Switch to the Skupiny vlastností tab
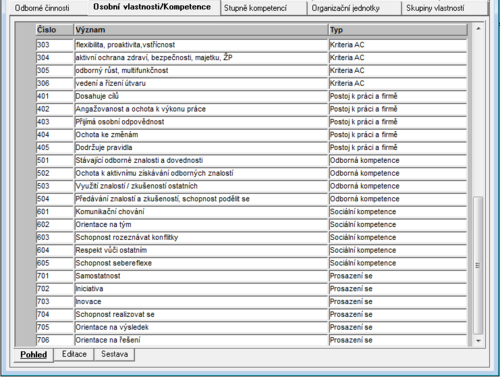500x377 pixels. [444, 8]
